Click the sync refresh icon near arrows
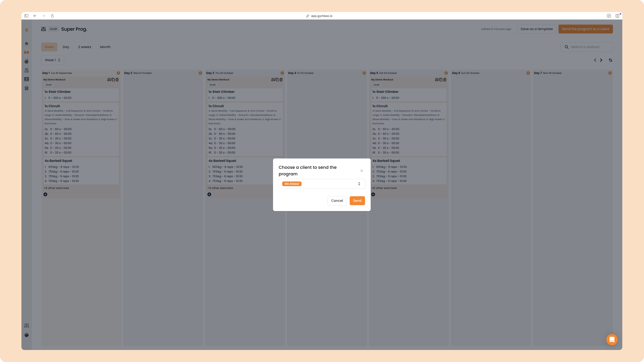This screenshot has width=644, height=362. pos(611,60)
